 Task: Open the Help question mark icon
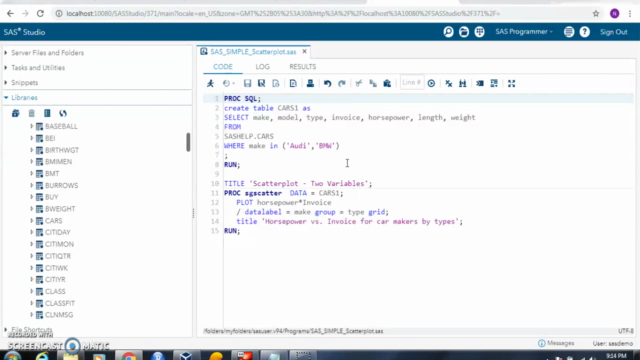click(584, 32)
